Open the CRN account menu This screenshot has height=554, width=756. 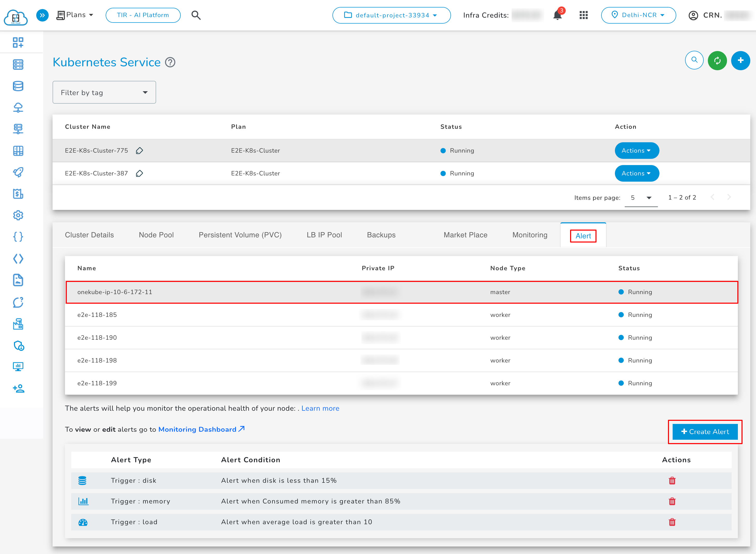click(x=719, y=15)
